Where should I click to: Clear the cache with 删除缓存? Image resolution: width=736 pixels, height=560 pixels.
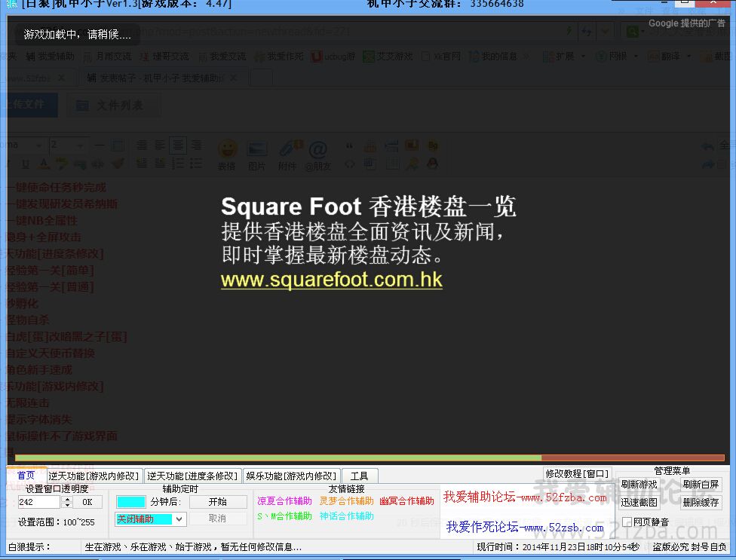(x=701, y=502)
